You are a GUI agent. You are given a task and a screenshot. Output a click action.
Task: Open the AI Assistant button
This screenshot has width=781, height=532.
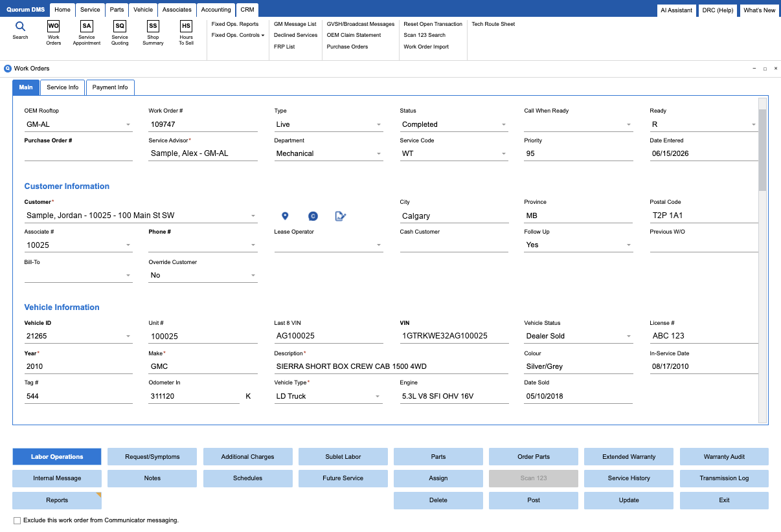point(676,10)
